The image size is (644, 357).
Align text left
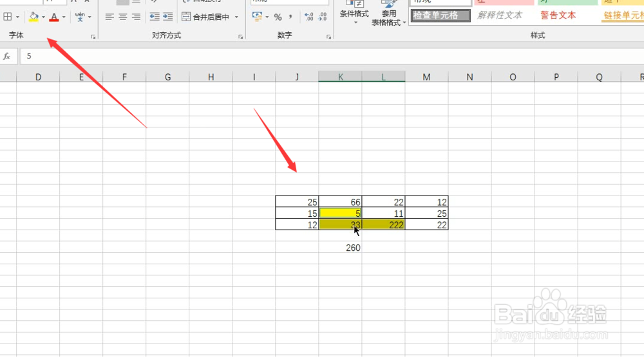tap(109, 17)
